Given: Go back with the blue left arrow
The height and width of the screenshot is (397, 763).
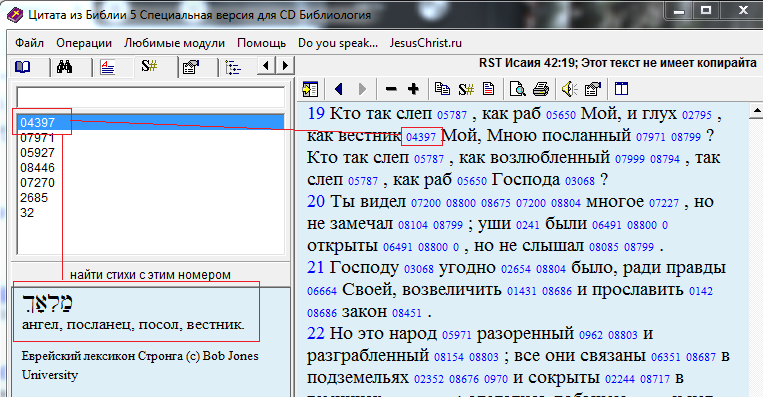Looking at the screenshot, I should (x=339, y=89).
